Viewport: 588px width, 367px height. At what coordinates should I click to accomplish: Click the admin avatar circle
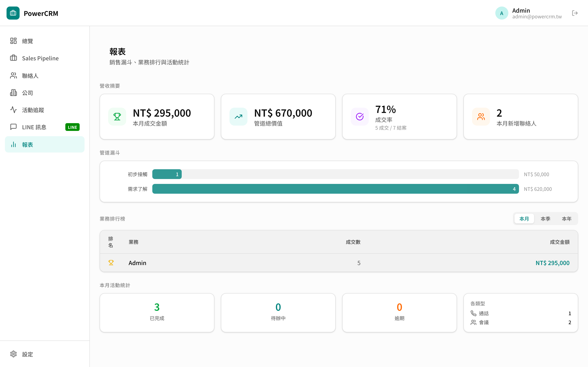pos(501,13)
